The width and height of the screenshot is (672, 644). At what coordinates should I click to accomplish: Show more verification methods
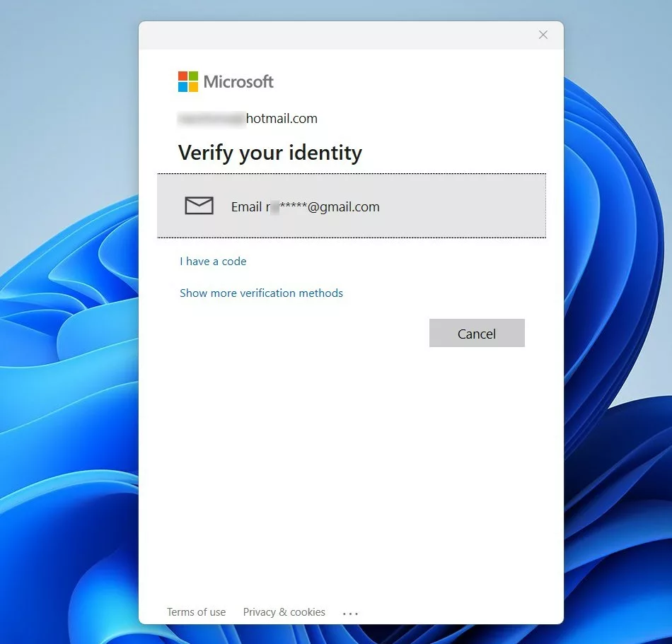(262, 293)
